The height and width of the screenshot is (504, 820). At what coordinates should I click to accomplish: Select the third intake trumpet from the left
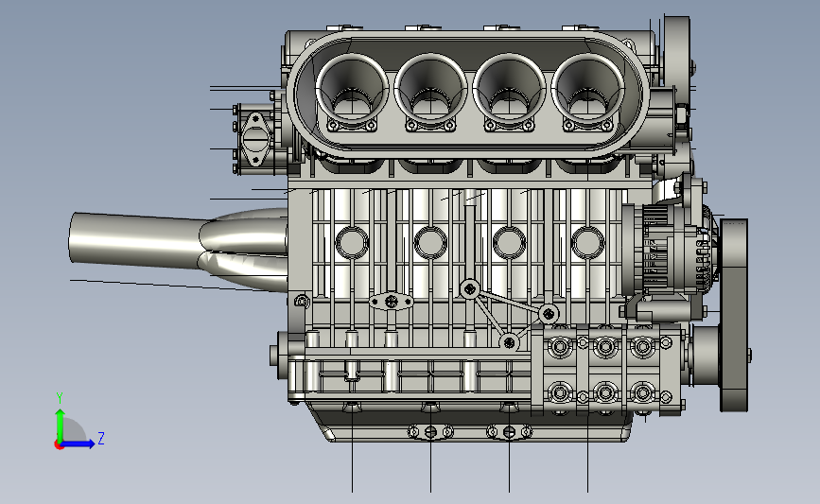509,88
